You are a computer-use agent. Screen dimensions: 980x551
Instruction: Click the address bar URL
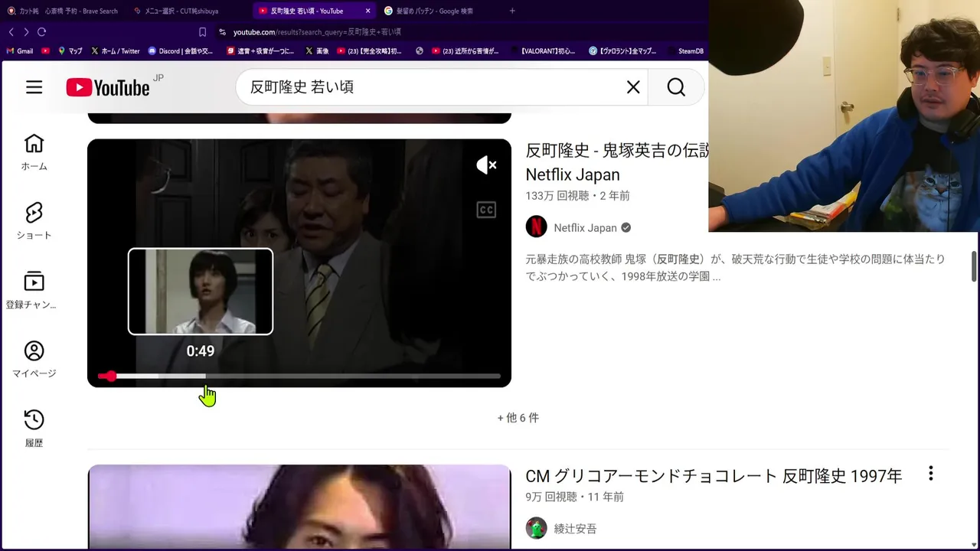point(317,32)
